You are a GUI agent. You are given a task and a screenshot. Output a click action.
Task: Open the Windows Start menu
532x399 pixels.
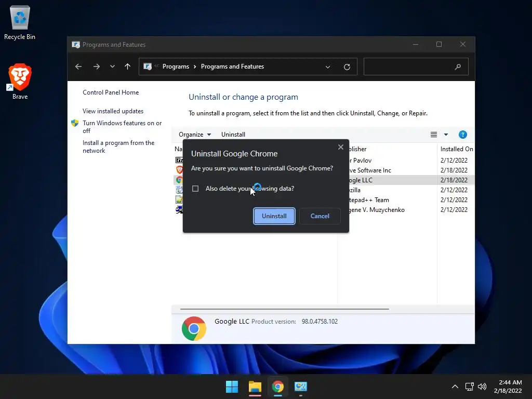[232, 387]
